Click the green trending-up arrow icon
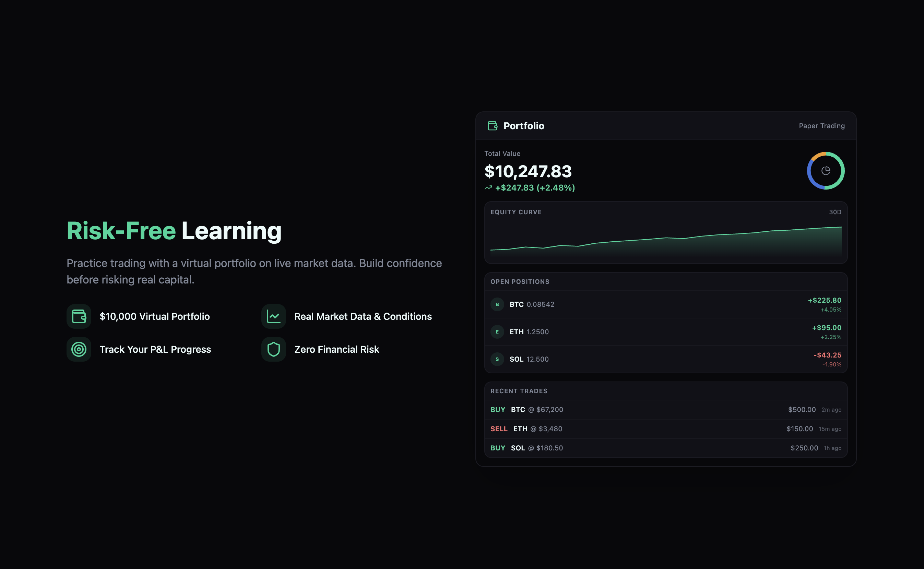The image size is (924, 569). point(488,188)
